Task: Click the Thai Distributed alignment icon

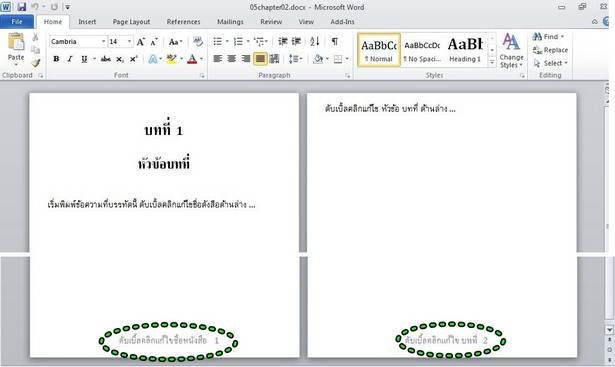Action: pyautogui.click(x=275, y=59)
